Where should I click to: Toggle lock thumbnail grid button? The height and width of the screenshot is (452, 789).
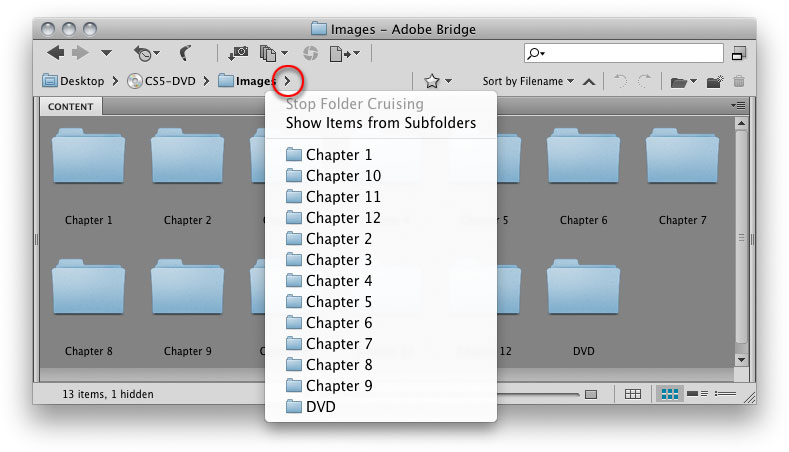click(633, 394)
